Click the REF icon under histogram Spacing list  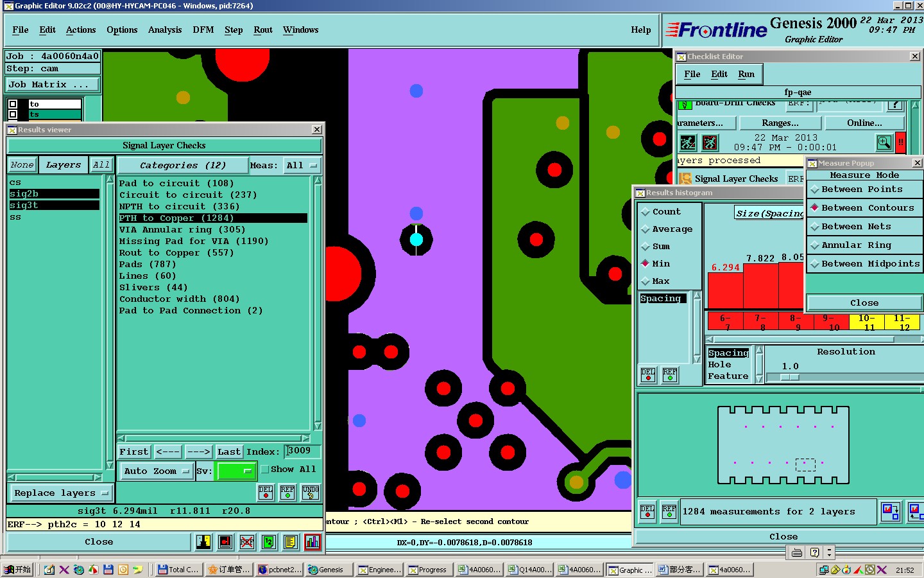[x=670, y=374]
